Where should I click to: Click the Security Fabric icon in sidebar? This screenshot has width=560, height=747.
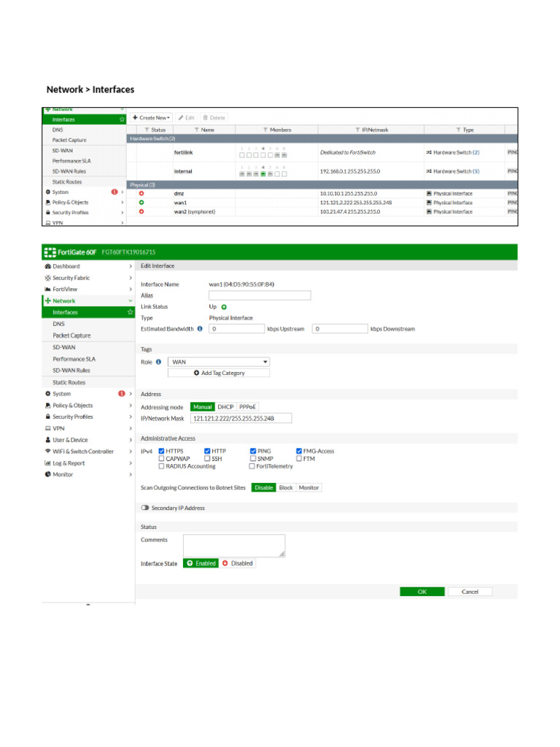[x=47, y=278]
